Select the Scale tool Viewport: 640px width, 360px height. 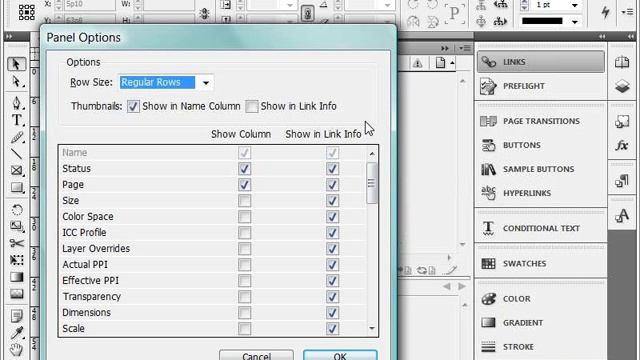[x=16, y=226]
